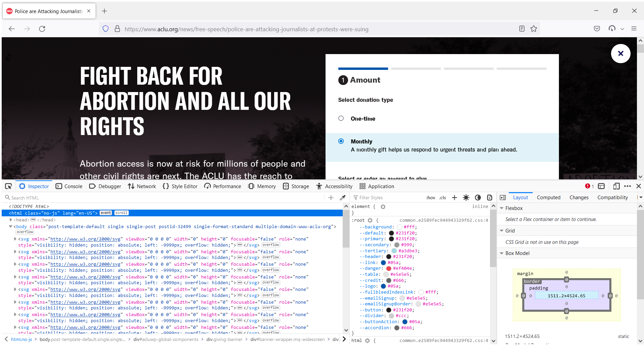The image size is (644, 346).
Task: Select the One-time donation radio
Action: [x=341, y=118]
